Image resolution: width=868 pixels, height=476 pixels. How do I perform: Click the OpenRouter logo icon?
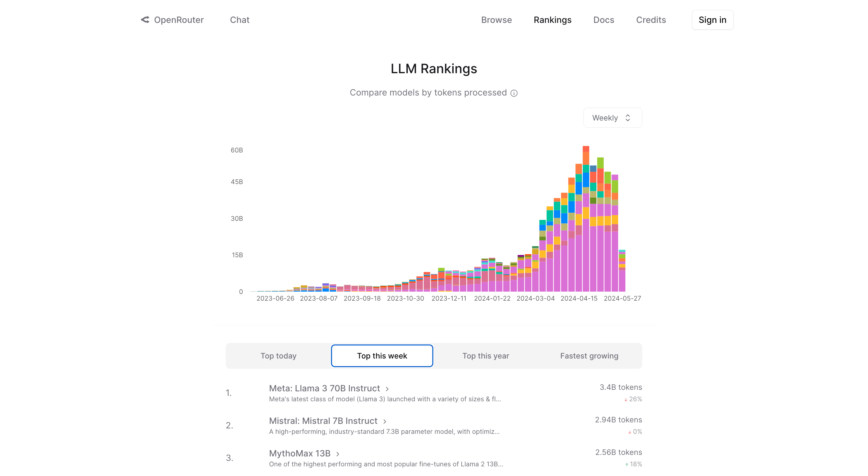[145, 20]
